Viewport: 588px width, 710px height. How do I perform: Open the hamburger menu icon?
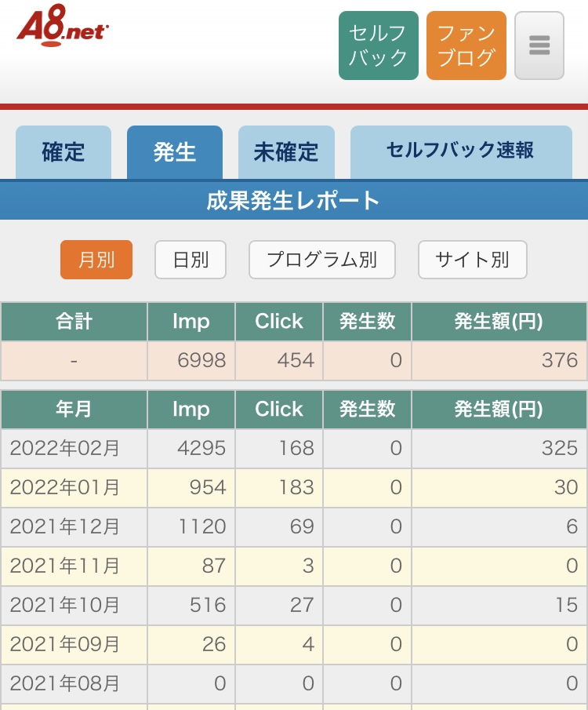[539, 46]
